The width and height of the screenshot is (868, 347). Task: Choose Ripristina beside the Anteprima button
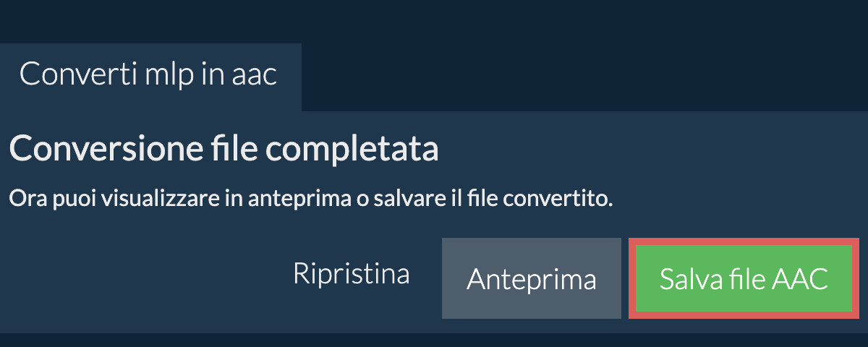pos(351,274)
